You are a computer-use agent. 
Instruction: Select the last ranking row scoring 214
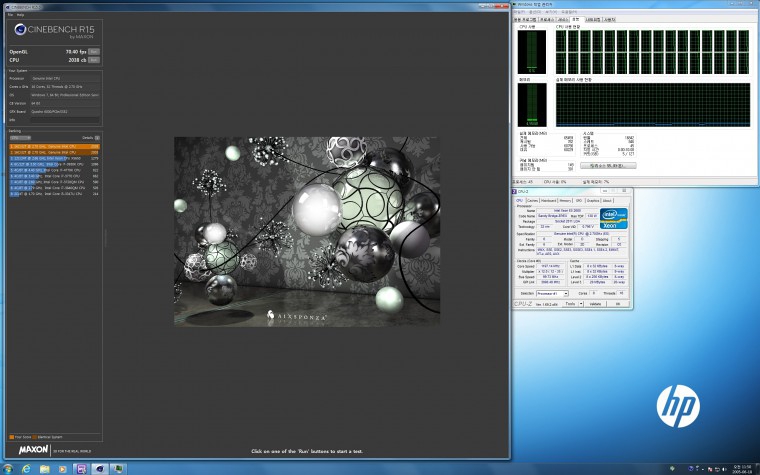[55, 194]
